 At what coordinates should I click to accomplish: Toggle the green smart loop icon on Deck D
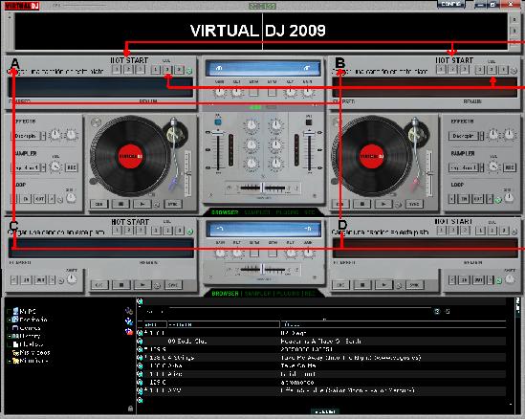(499, 280)
